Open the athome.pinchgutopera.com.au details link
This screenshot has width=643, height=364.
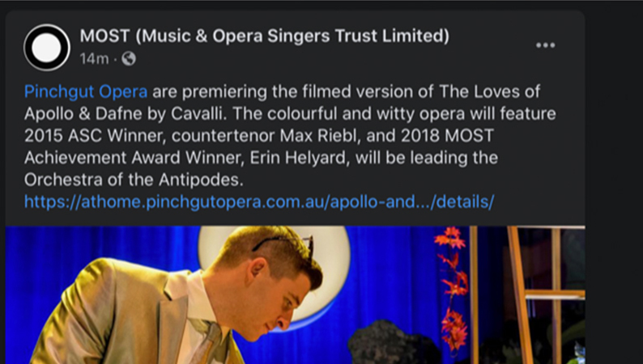point(259,202)
